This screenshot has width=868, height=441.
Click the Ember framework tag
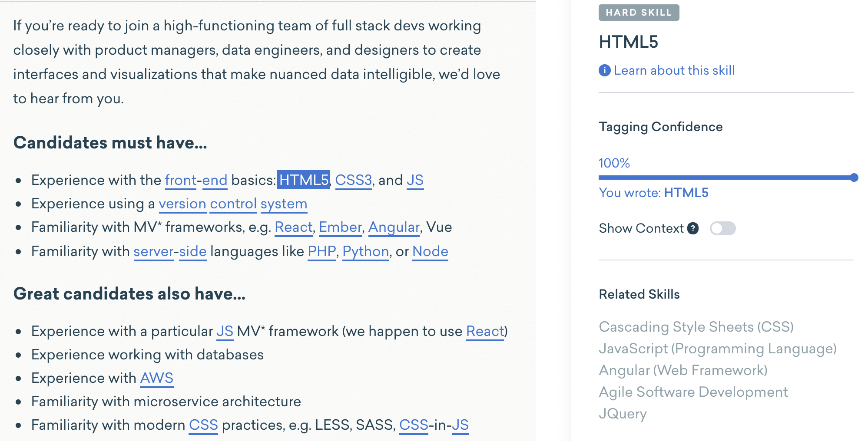[x=340, y=227]
